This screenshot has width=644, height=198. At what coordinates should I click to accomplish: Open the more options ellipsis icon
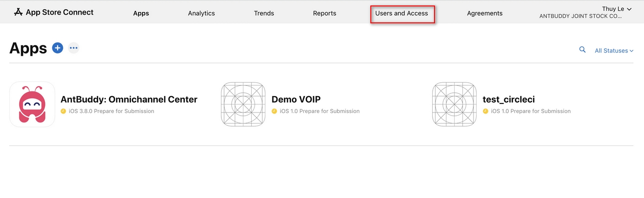[x=74, y=48]
